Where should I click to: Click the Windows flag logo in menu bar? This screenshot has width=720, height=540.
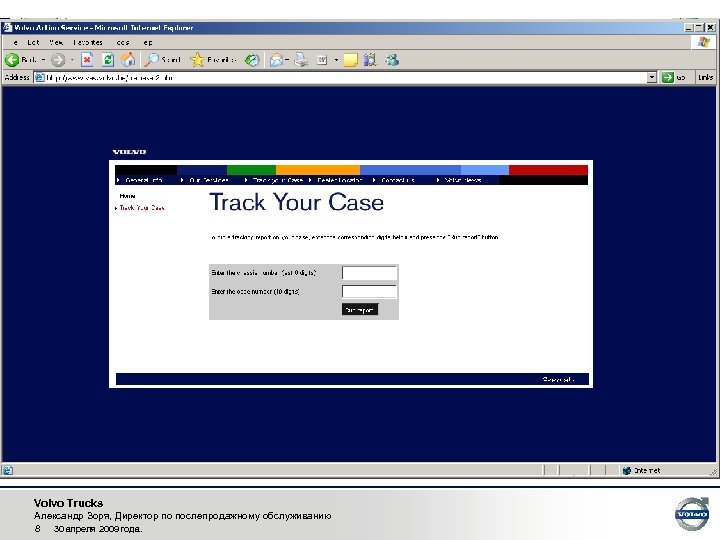703,42
